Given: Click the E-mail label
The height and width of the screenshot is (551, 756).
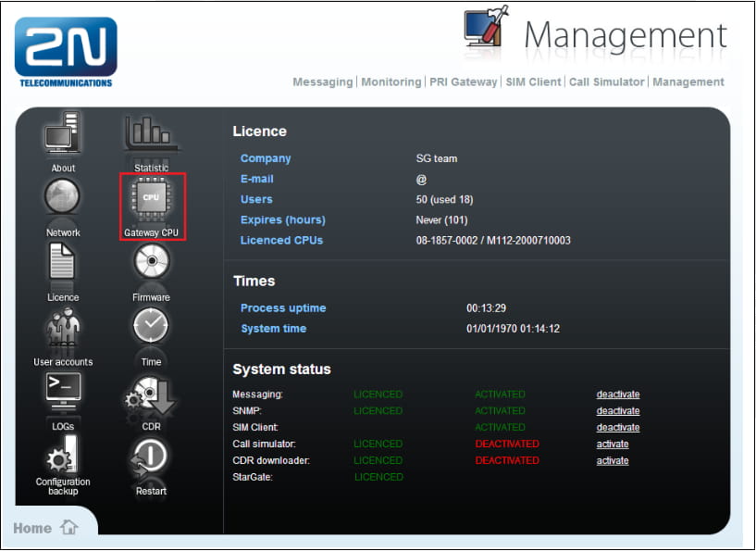Looking at the screenshot, I should click(257, 179).
